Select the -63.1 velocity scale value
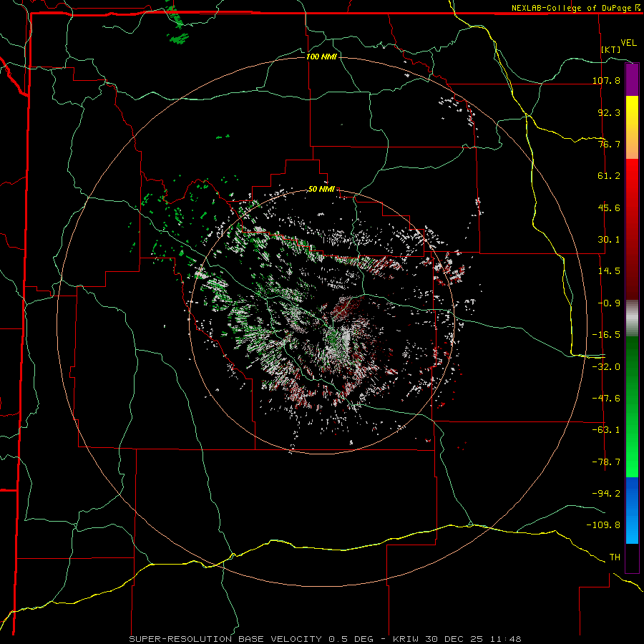The width and height of the screenshot is (644, 644). click(606, 430)
